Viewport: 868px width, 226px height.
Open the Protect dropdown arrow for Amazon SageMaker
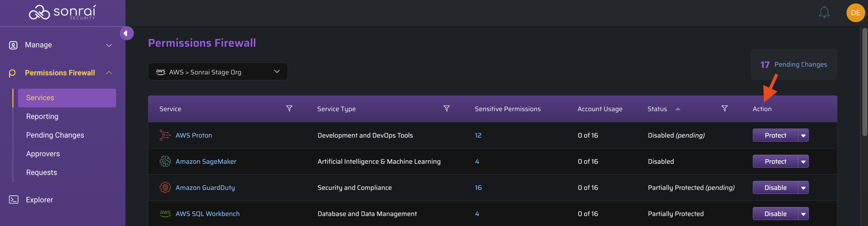803,162
